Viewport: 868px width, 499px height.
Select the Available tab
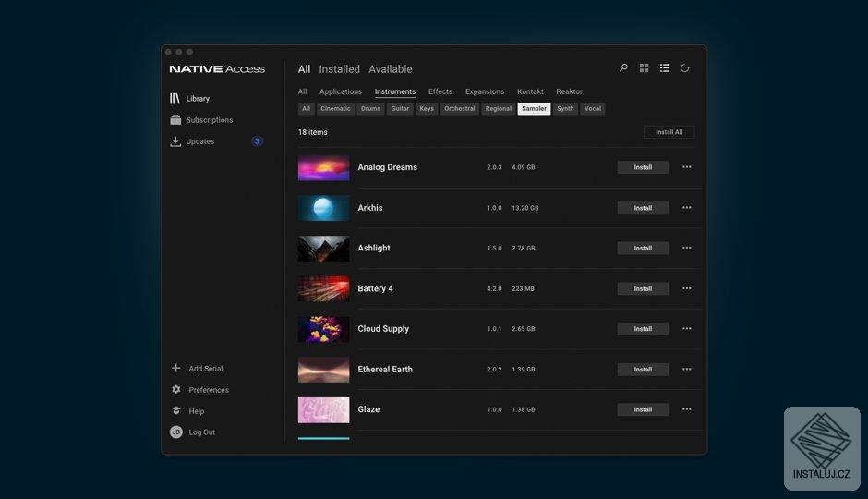391,69
